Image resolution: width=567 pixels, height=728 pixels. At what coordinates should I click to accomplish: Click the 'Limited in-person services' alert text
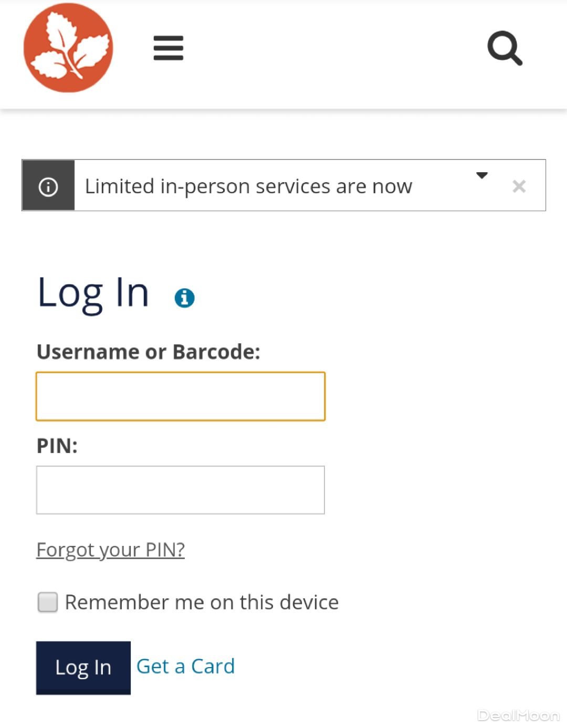(x=248, y=186)
